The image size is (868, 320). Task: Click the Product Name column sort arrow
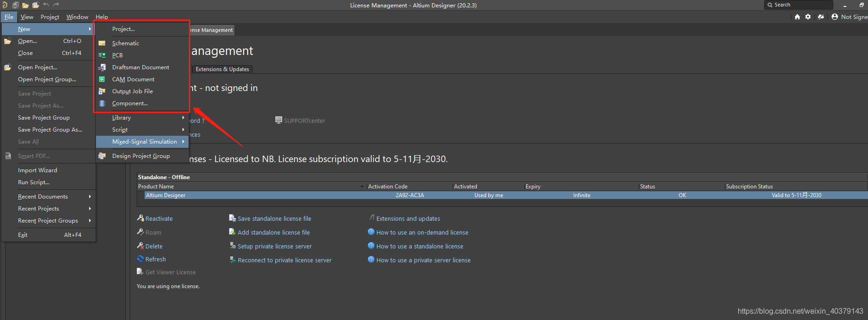click(362, 187)
